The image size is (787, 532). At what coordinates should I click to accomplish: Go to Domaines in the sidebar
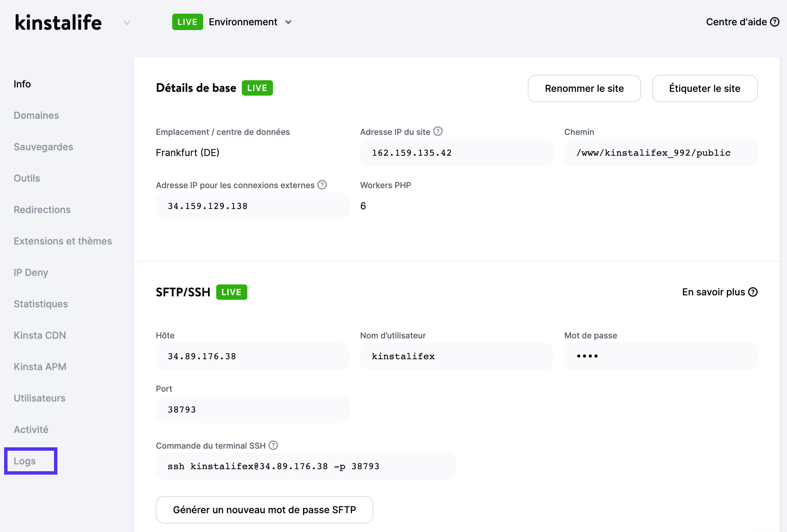(36, 115)
